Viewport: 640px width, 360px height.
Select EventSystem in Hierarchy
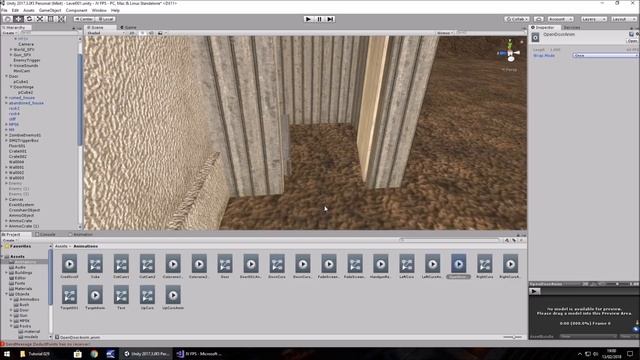pyautogui.click(x=21, y=204)
